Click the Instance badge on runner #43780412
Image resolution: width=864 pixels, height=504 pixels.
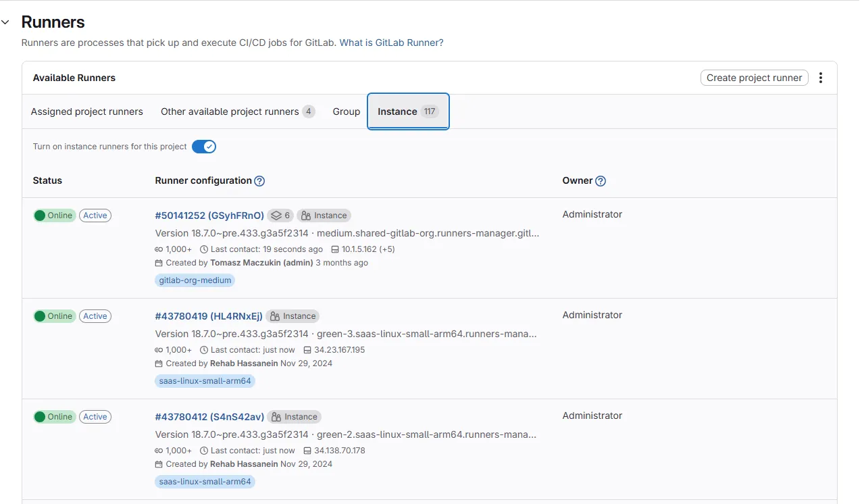click(294, 416)
